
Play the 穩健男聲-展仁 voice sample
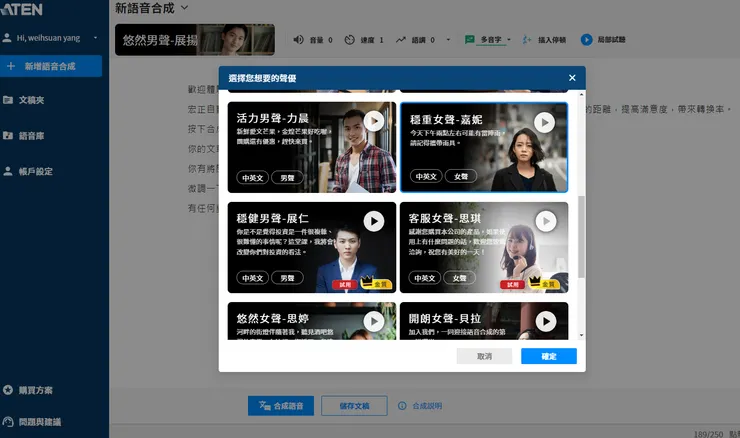pyautogui.click(x=374, y=221)
